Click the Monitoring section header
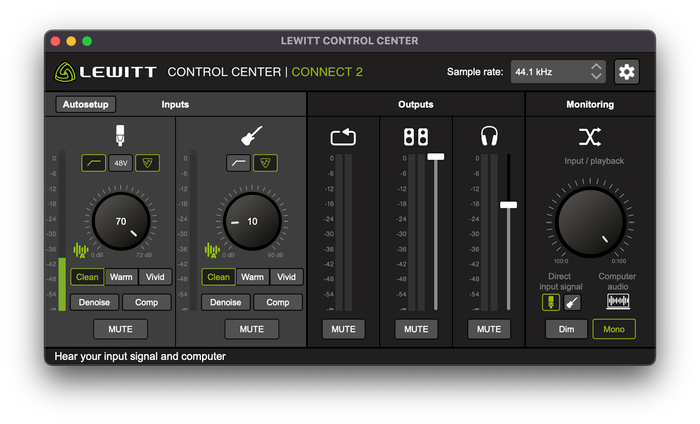The image size is (700, 424). (590, 104)
